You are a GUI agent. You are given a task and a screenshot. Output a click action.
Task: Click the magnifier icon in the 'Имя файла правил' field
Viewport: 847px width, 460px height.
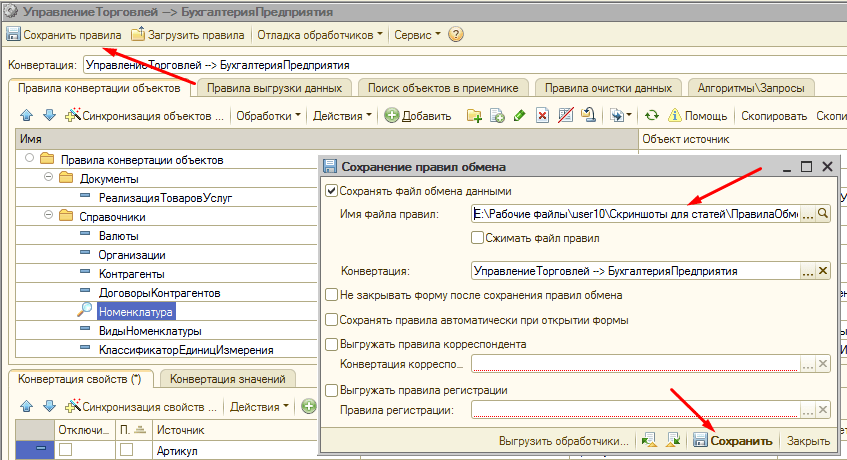[823, 214]
